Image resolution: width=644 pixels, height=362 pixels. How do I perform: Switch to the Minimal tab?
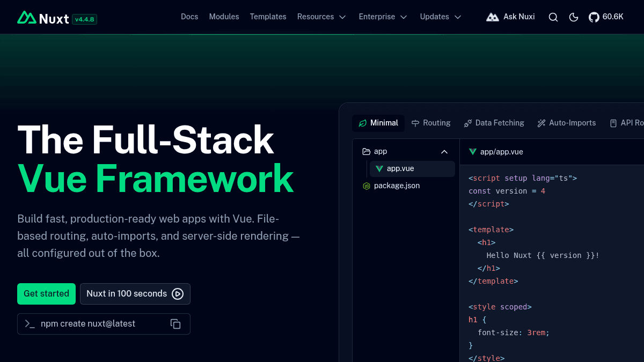(x=378, y=123)
